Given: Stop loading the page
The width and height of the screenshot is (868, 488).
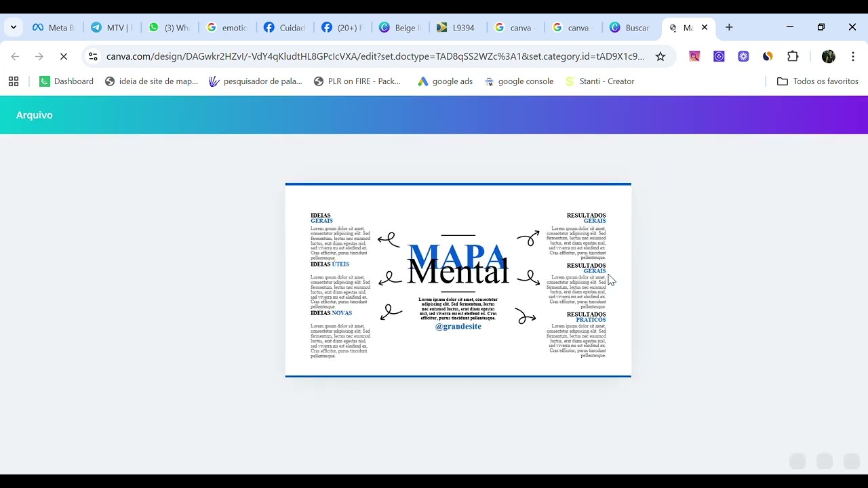Looking at the screenshot, I should (64, 57).
